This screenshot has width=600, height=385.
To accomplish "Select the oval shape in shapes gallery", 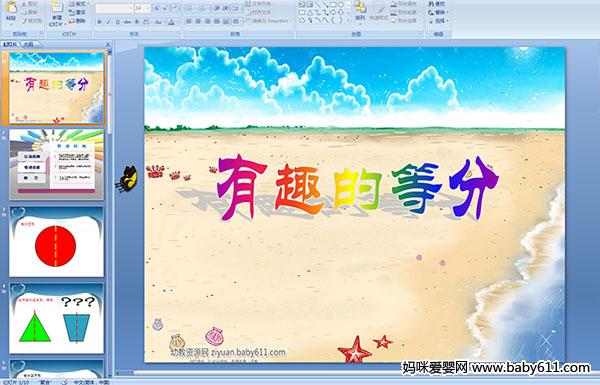I will (x=341, y=5).
